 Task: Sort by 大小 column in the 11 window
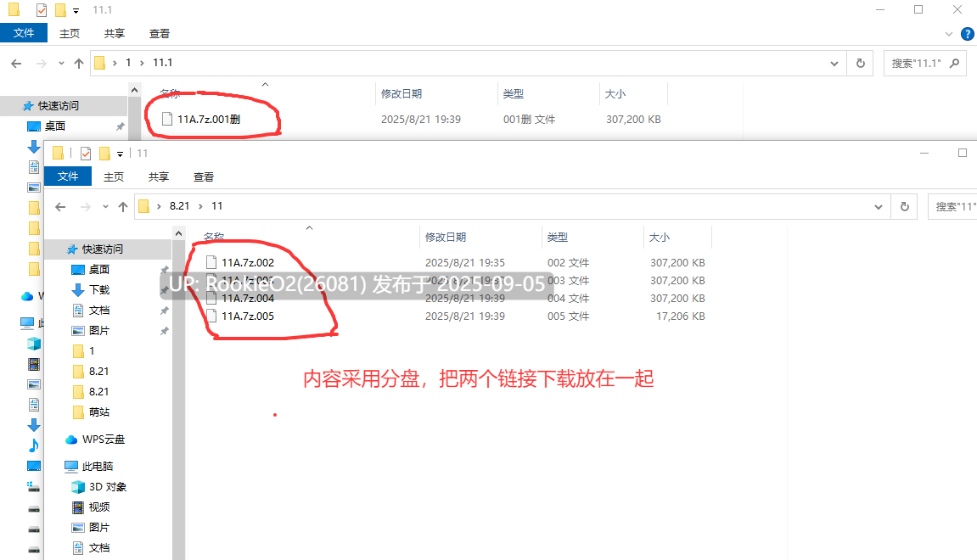(x=660, y=238)
